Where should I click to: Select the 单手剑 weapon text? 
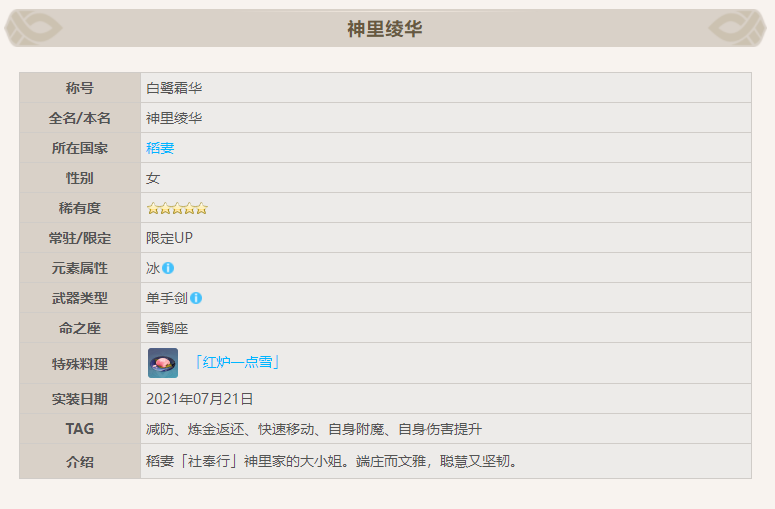coord(167,298)
